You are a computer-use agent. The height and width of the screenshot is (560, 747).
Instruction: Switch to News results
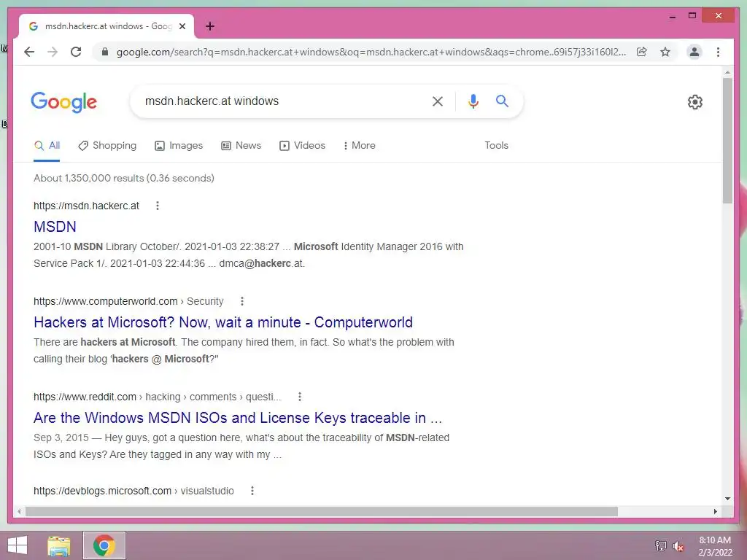pyautogui.click(x=241, y=146)
